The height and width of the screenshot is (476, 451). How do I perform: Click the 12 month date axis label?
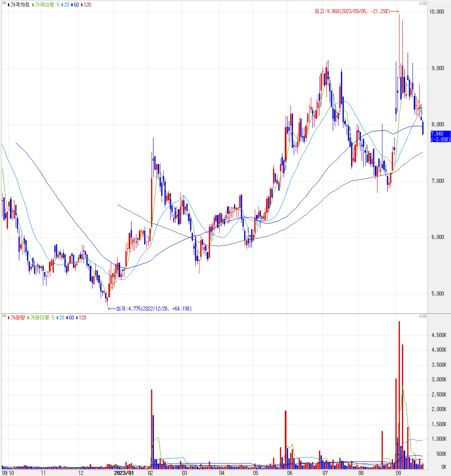point(81,473)
